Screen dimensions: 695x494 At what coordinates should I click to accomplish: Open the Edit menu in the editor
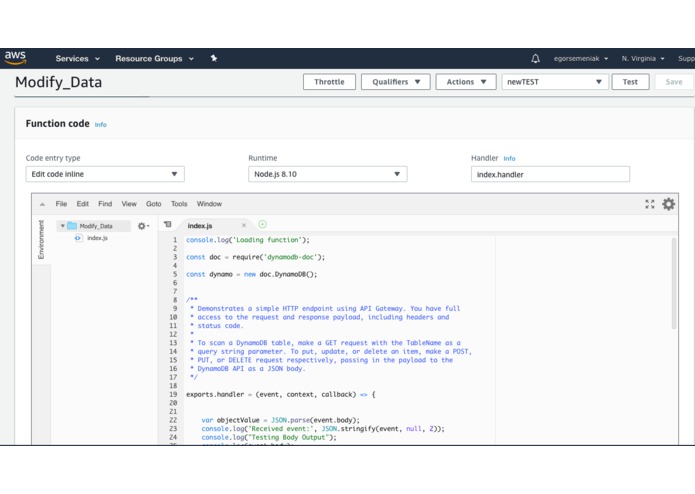(x=82, y=204)
